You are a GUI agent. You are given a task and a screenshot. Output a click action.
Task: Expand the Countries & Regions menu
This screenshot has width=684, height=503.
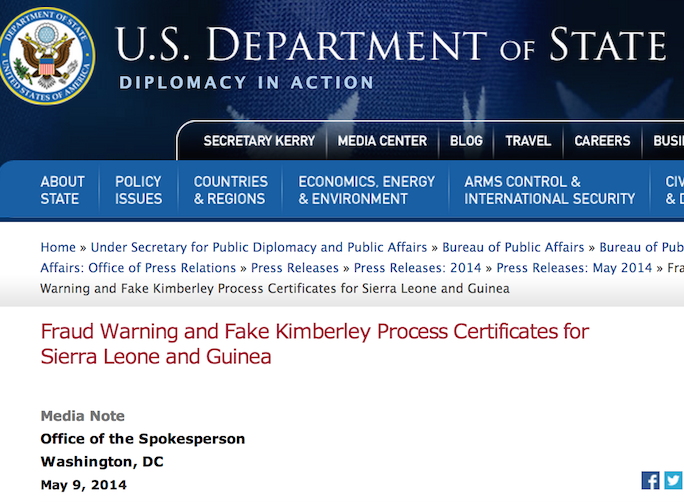[x=230, y=190]
